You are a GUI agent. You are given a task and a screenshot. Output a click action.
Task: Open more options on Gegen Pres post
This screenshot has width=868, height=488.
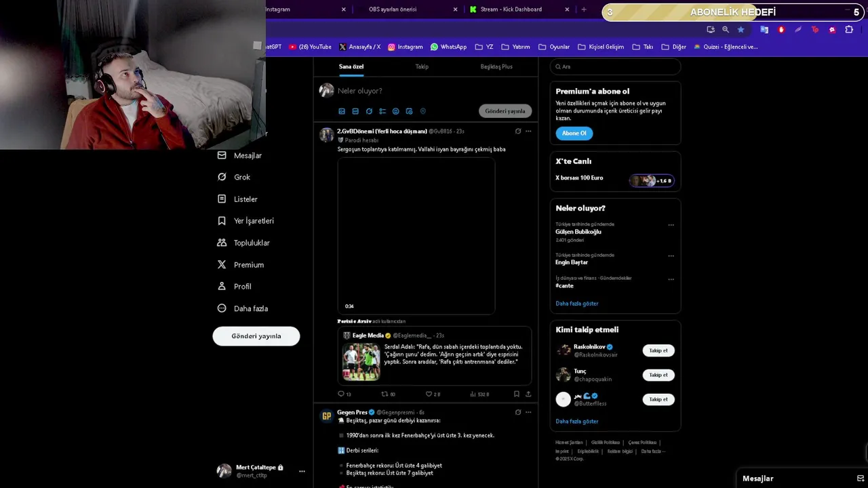[x=528, y=412]
